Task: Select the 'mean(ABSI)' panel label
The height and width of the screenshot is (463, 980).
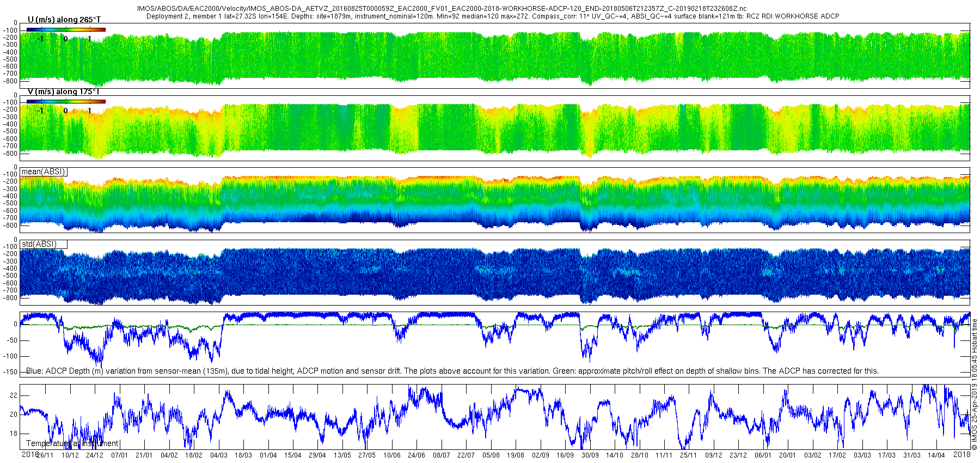Action: tap(44, 172)
